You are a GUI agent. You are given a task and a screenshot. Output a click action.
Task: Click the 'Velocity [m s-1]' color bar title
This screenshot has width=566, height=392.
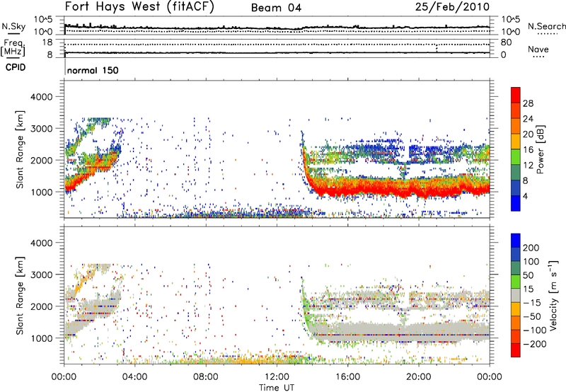coord(554,295)
